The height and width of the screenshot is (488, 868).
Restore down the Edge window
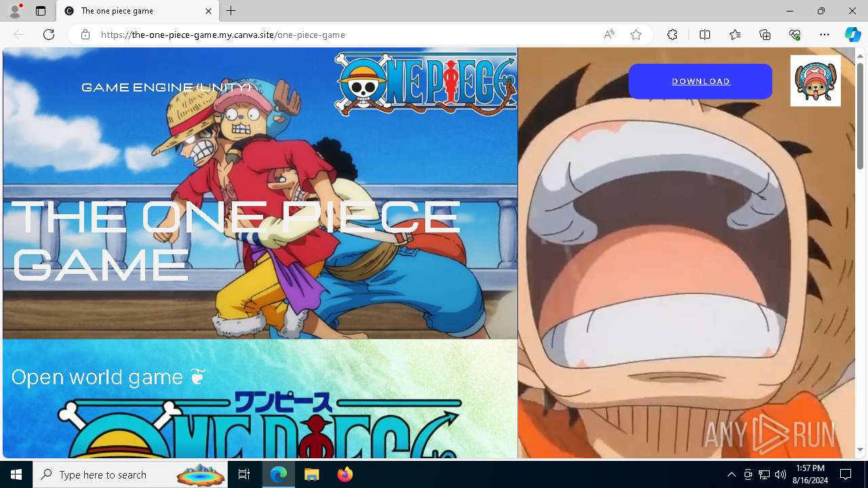point(821,11)
